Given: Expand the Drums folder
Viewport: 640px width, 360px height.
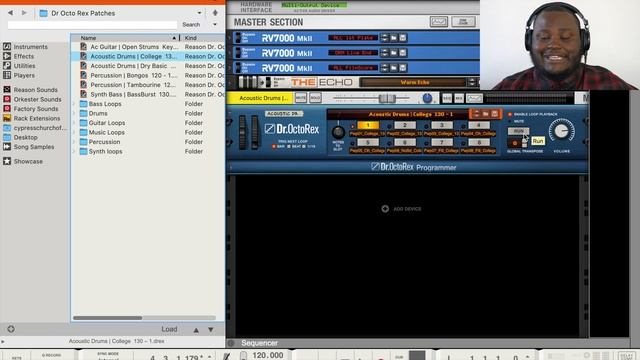Looking at the screenshot, I should [x=75, y=113].
